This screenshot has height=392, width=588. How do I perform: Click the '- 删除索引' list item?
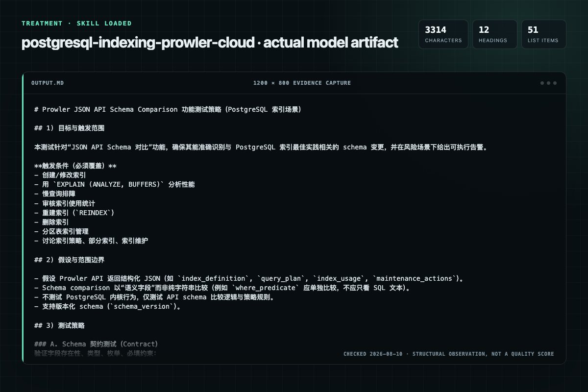pos(51,222)
